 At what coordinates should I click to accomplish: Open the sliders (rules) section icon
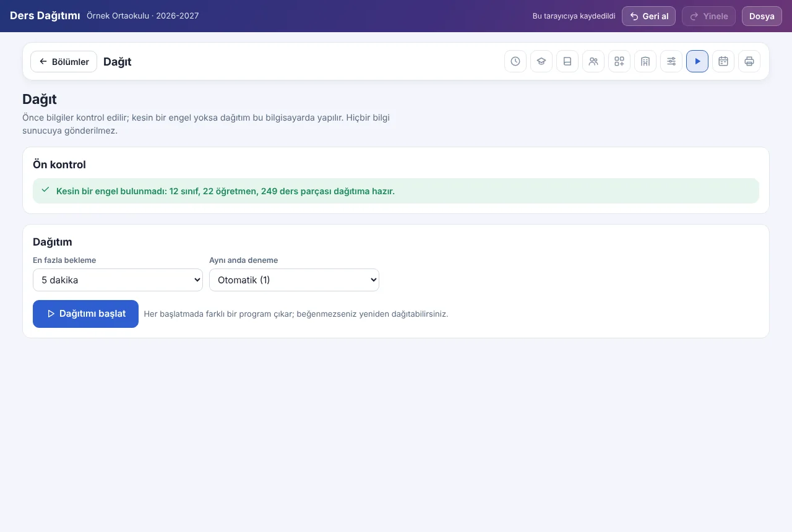coord(671,61)
